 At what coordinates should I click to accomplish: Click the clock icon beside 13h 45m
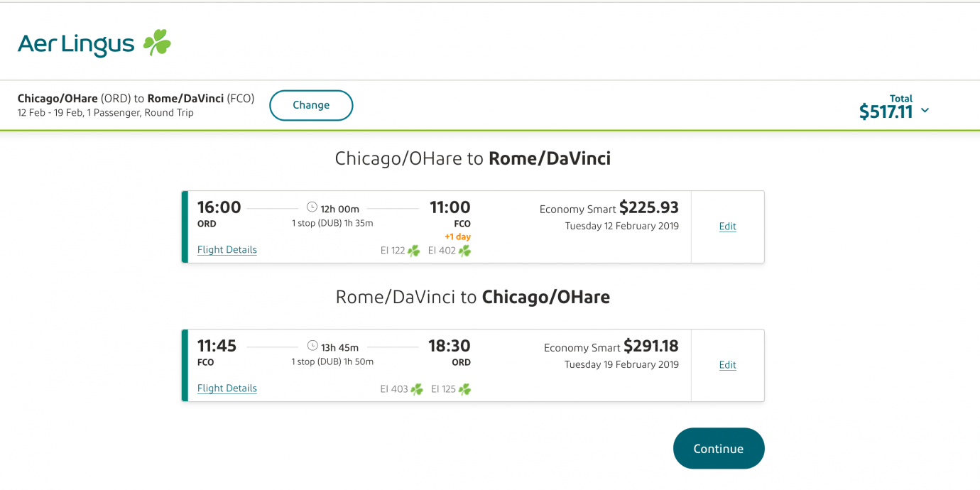pos(312,346)
